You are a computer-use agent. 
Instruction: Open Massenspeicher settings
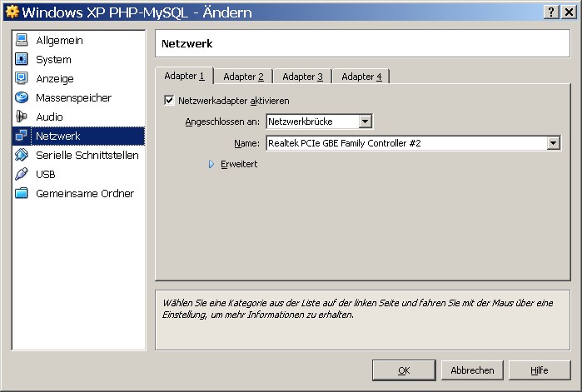(73, 98)
